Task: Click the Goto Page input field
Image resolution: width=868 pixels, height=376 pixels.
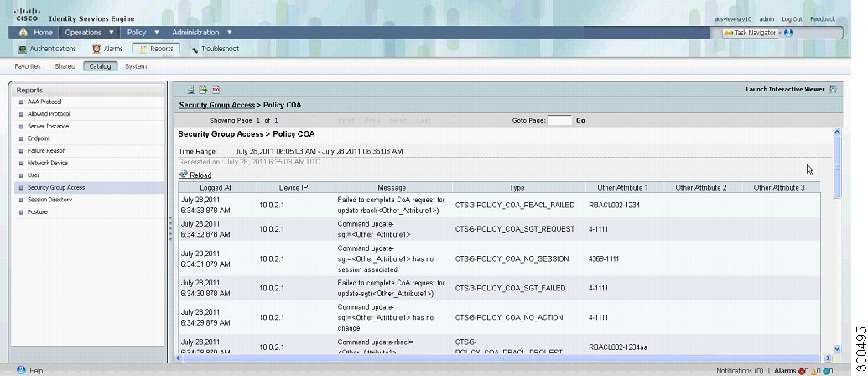Action: pyautogui.click(x=559, y=120)
